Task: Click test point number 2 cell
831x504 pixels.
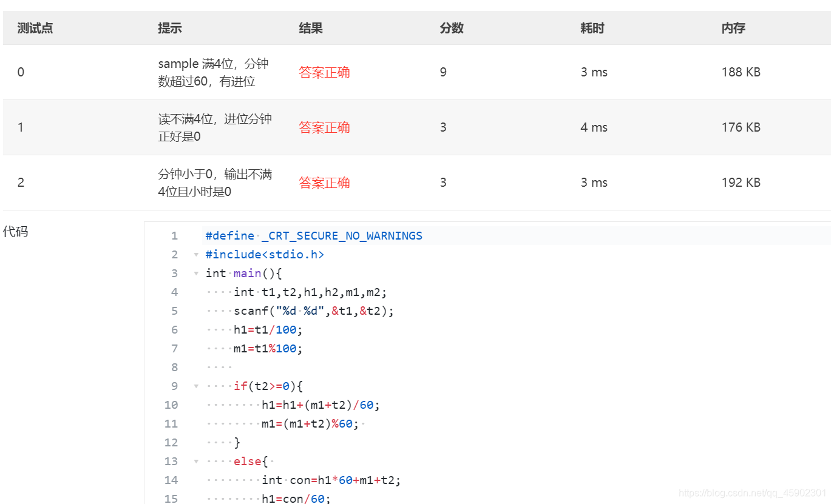Action: point(21,183)
